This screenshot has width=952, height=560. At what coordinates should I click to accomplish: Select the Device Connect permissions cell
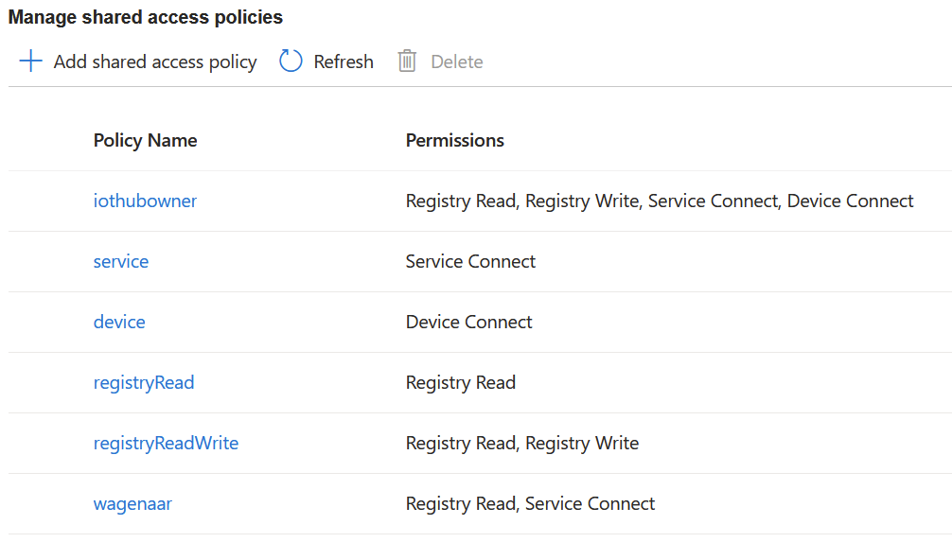468,323
